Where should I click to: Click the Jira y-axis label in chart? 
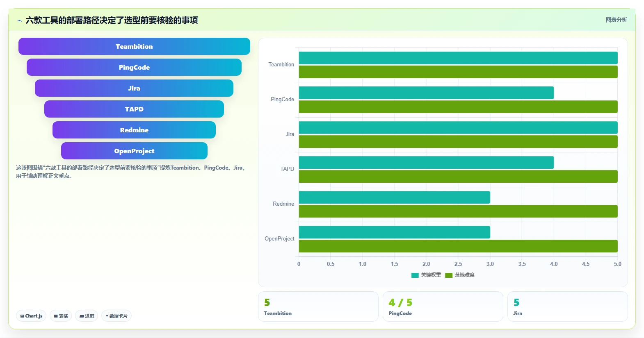tap(290, 134)
